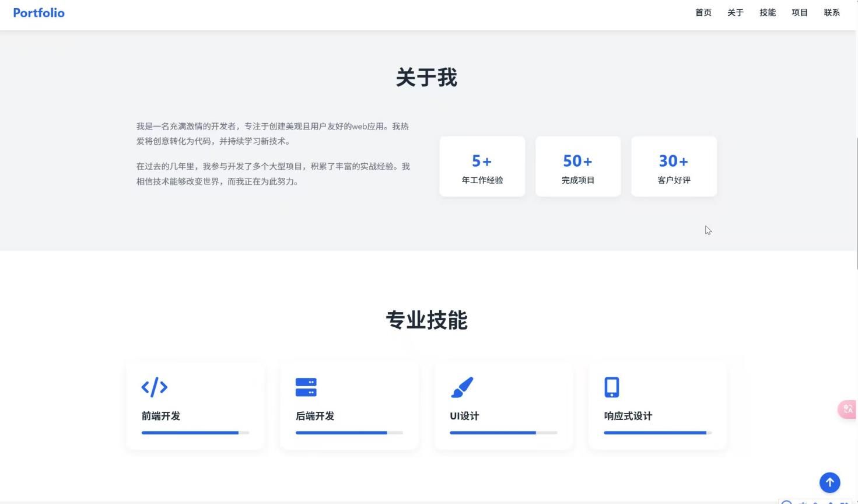Click the paintbrush icon on UI设计 card

point(461,387)
